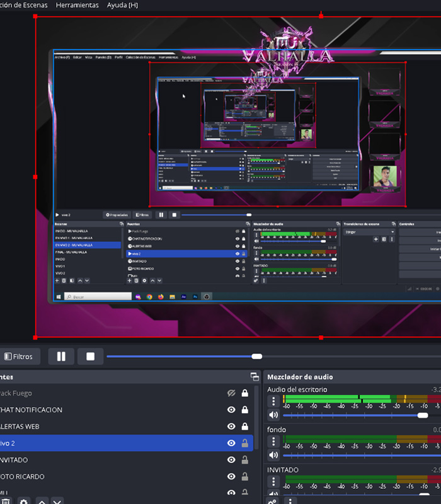
Task: Click the left-middle red transform handle in preview
Action: (35, 177)
